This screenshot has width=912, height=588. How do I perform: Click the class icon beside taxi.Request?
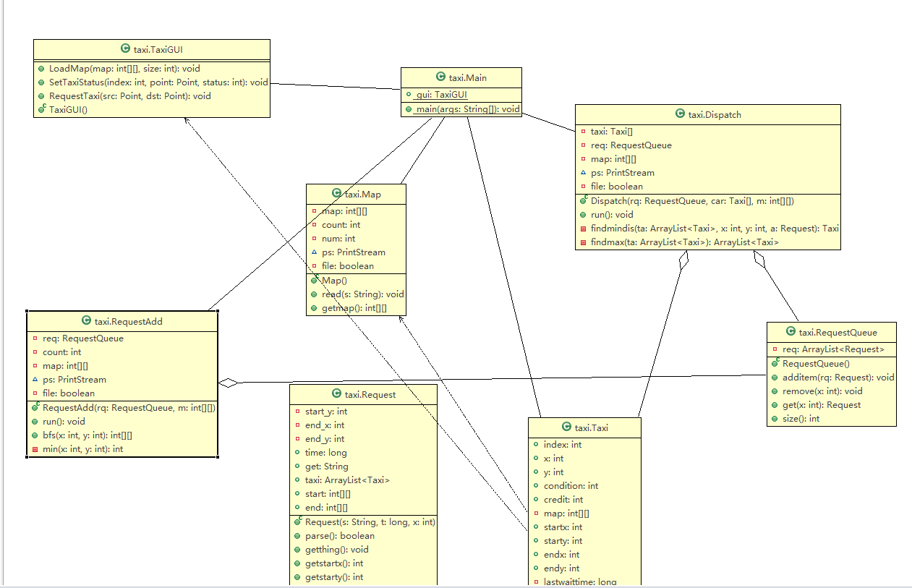click(x=336, y=393)
